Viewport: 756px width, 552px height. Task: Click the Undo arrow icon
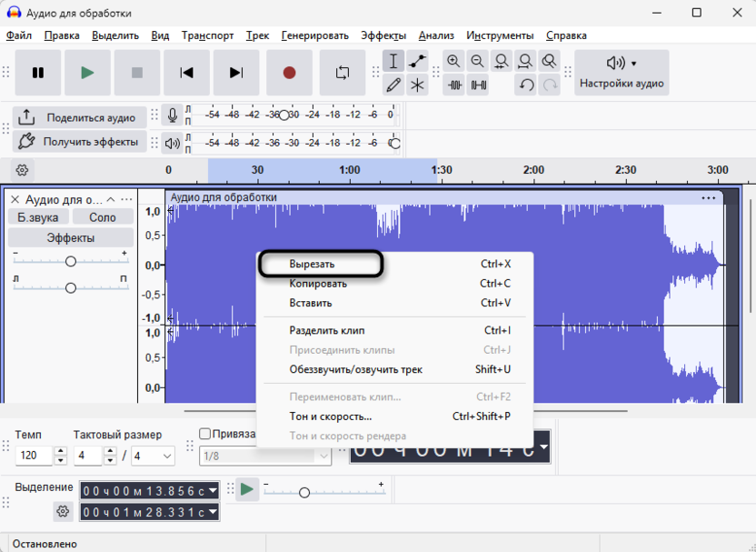point(526,85)
